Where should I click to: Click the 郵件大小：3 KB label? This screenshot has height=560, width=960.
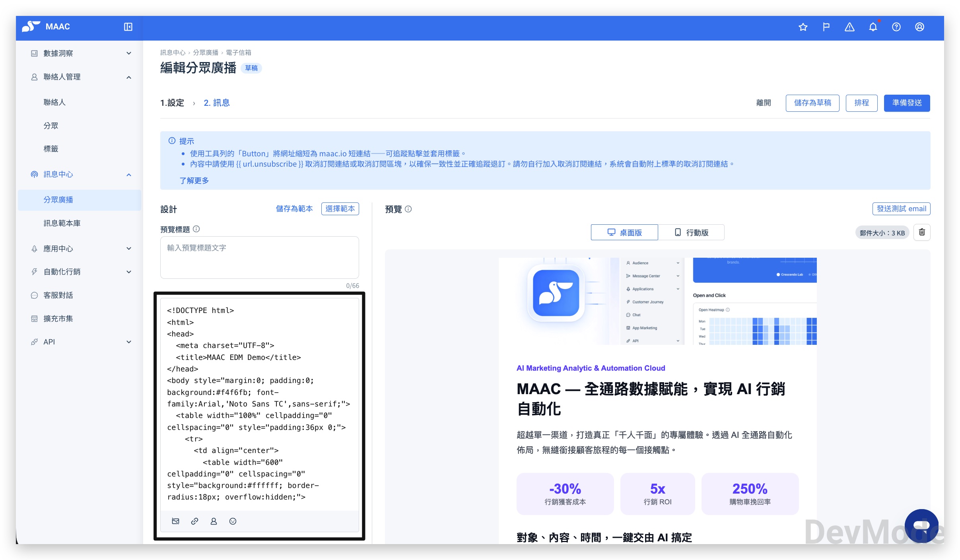pos(882,233)
